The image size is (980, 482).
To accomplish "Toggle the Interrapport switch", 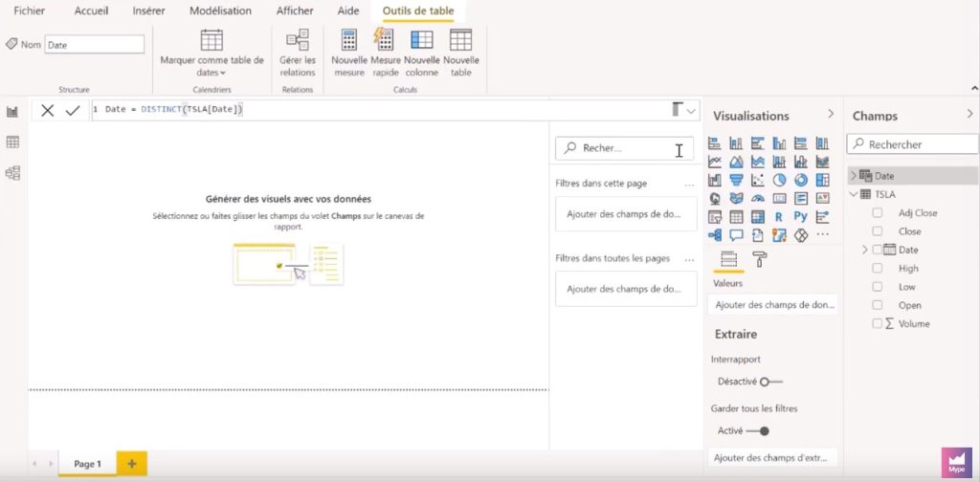I will (771, 382).
